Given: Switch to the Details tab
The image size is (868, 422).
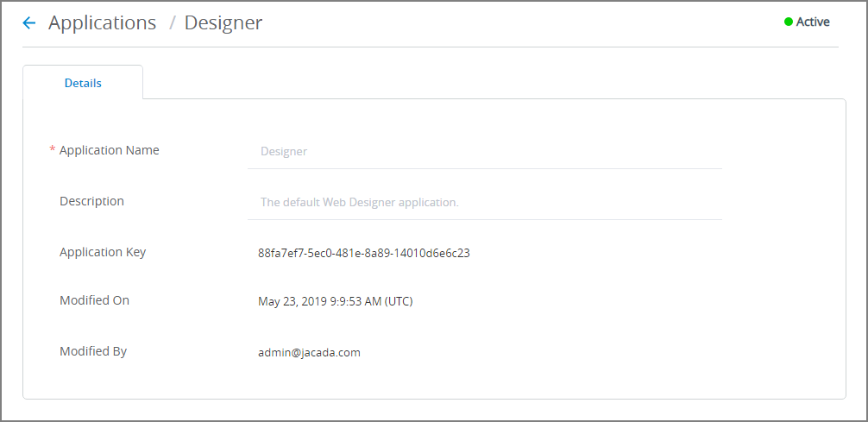Looking at the screenshot, I should point(83,83).
